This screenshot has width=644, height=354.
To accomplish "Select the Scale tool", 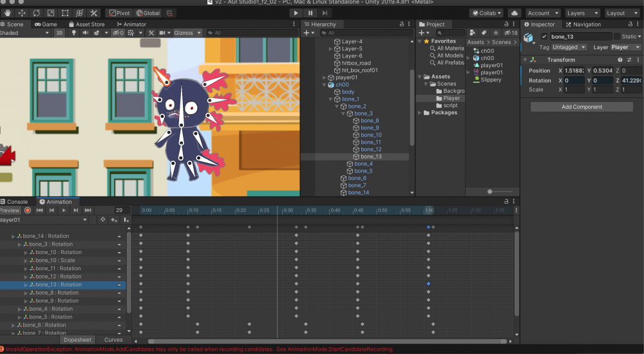I will click(x=50, y=13).
